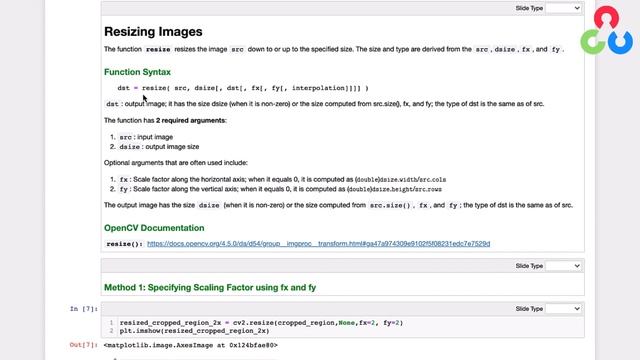Open Slide Type dropdown above Method 1 heading
The height and width of the screenshot is (360, 640).
pyautogui.click(x=563, y=266)
